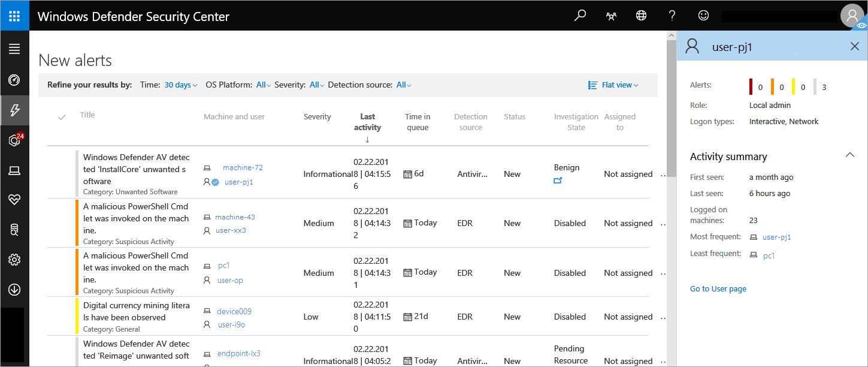Open the Time 30 days dropdown
This screenshot has height=367, width=868.
[181, 85]
